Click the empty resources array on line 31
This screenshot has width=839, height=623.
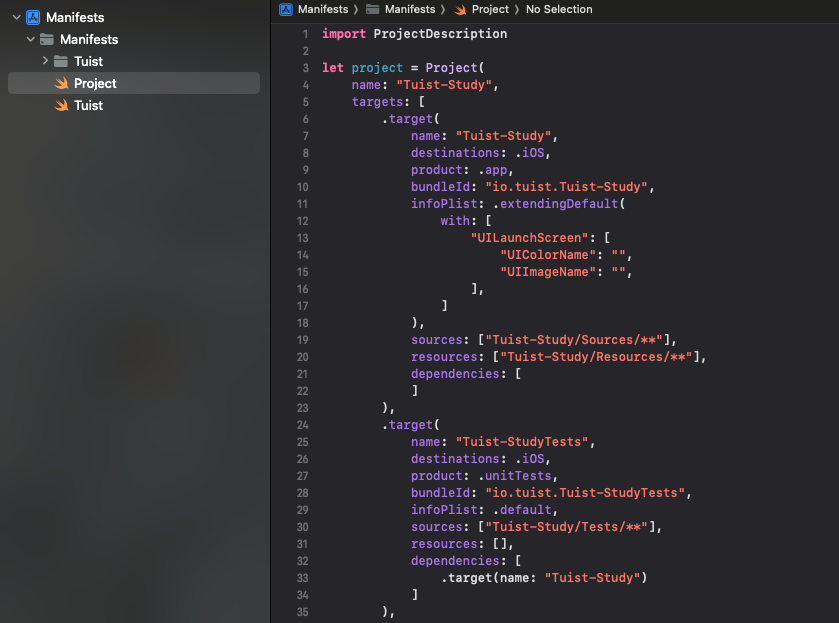click(x=500, y=544)
